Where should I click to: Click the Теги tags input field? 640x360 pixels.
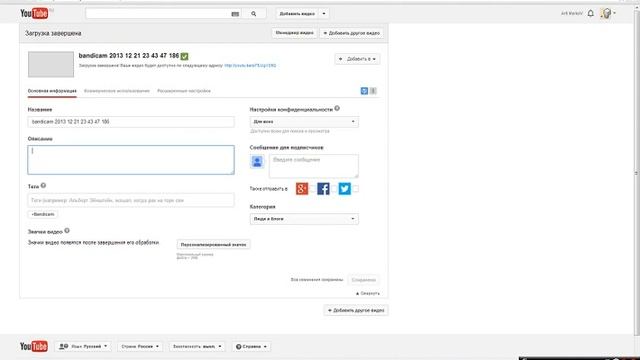[131, 200]
